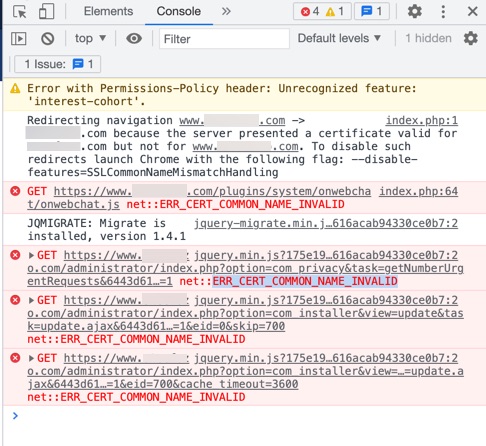
Task: Expand the cache_timeout=3600 GET error
Action: (31, 358)
